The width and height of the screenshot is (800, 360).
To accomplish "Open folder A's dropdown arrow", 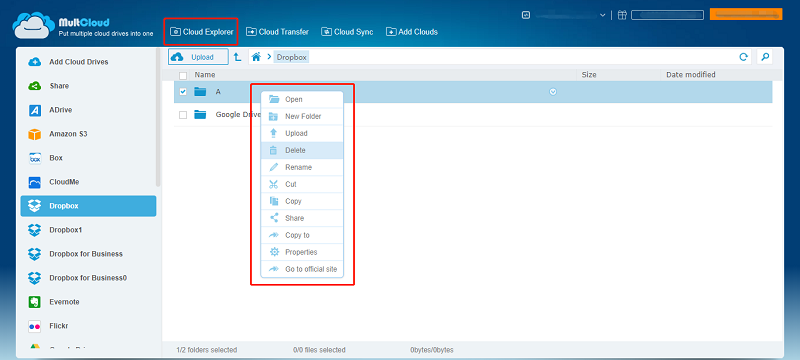I will coord(553,92).
